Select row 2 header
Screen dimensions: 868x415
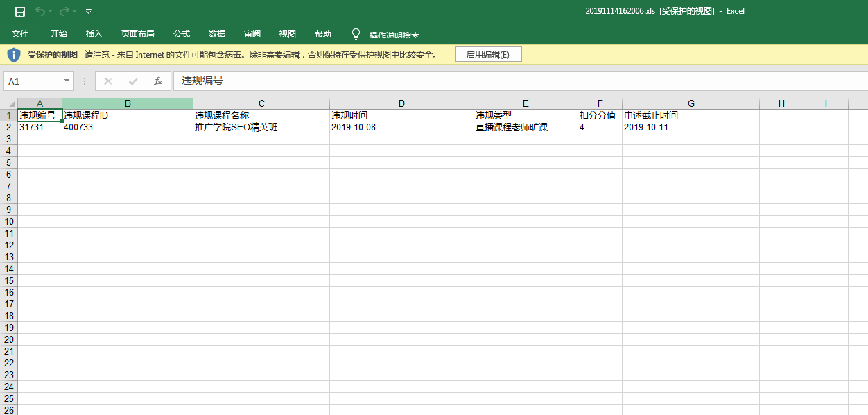[x=8, y=128]
